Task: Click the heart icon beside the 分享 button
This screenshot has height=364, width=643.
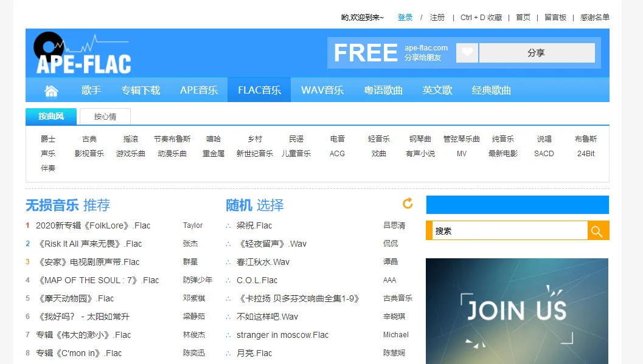Action: (466, 53)
